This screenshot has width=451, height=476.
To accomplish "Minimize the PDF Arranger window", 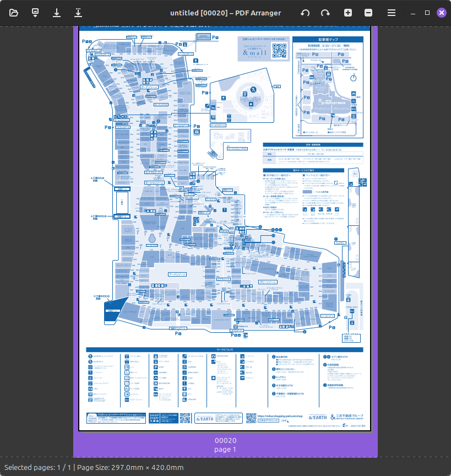I will pyautogui.click(x=413, y=13).
